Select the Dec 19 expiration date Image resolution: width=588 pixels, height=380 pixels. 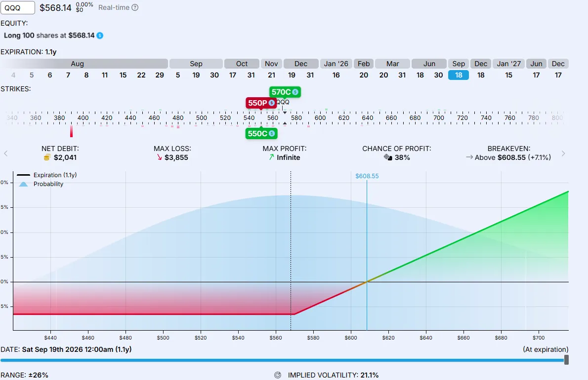click(x=292, y=75)
